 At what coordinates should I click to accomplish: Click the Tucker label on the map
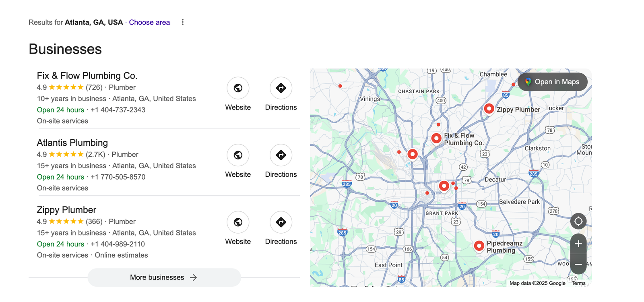coord(555,108)
